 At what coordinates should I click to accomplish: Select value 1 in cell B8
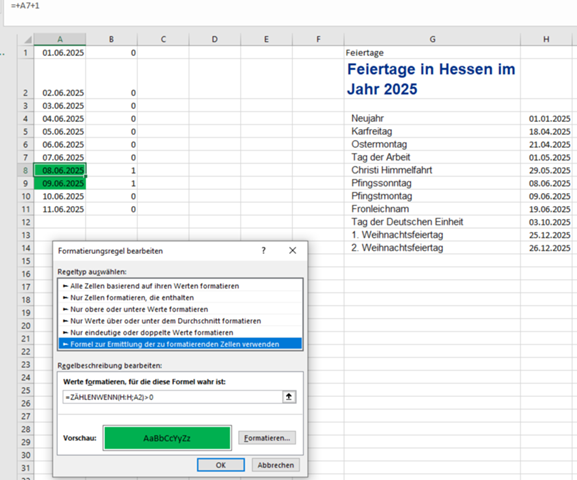111,170
